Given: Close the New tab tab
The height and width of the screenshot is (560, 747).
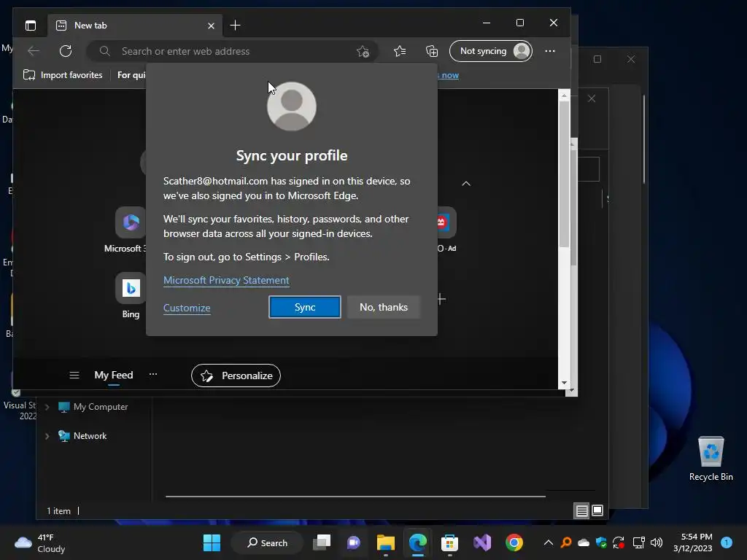Looking at the screenshot, I should [x=211, y=26].
